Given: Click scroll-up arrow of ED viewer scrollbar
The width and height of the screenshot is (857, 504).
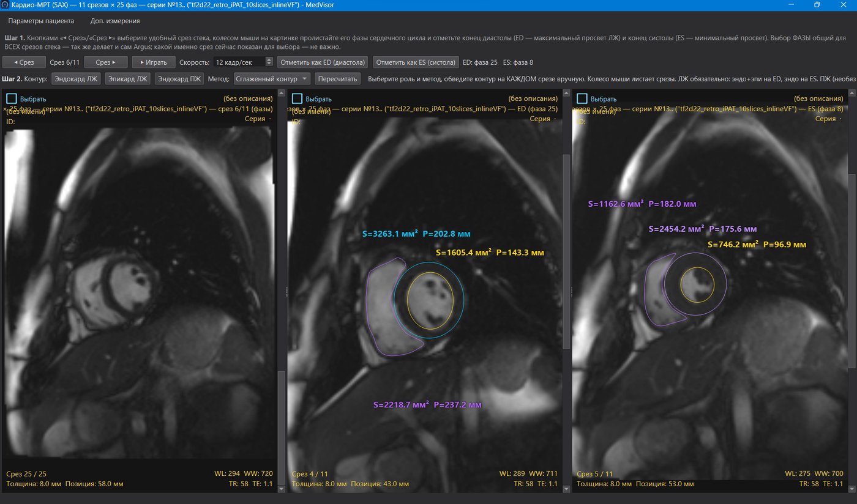Looking at the screenshot, I should pos(567,92).
